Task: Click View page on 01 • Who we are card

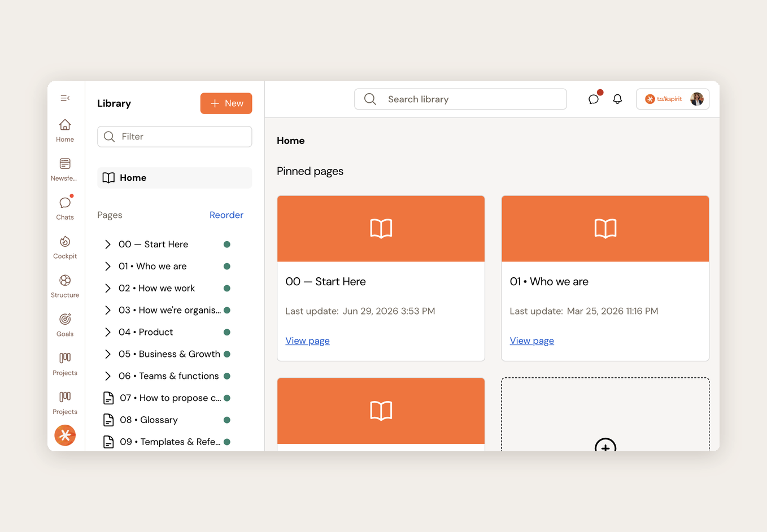Action: [532, 341]
